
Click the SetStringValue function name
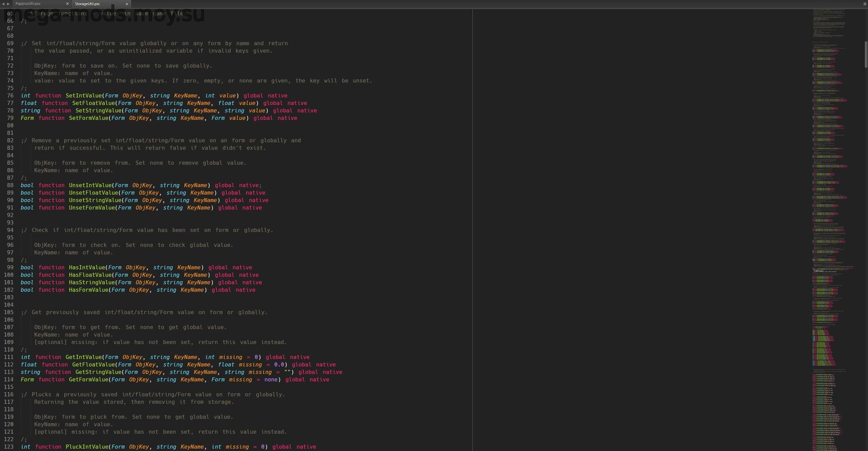click(98, 111)
